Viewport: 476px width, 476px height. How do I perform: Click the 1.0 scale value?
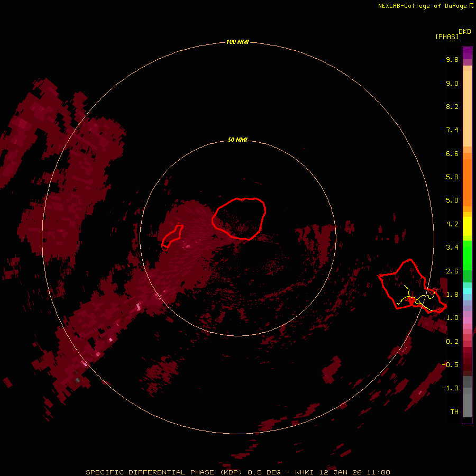click(452, 318)
